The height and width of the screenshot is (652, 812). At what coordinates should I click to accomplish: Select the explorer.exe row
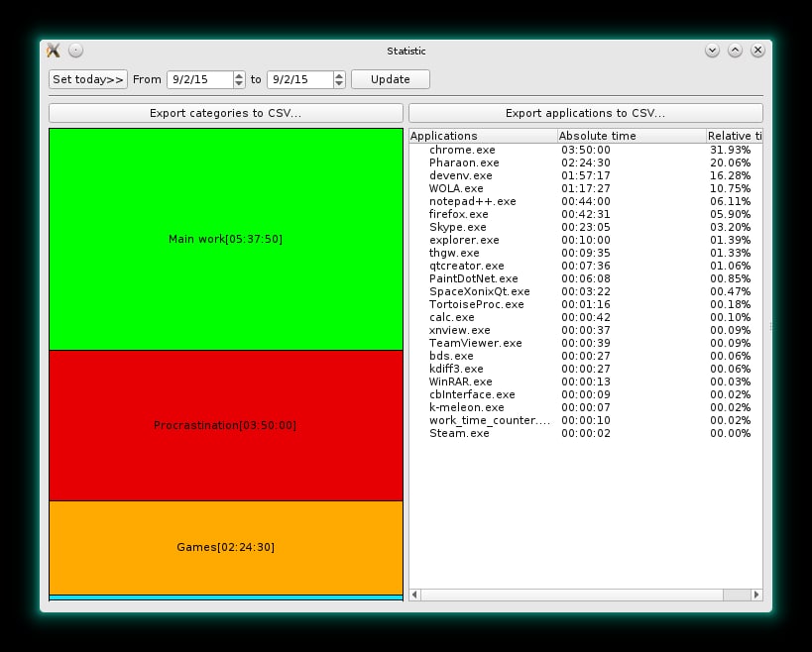tap(586, 240)
